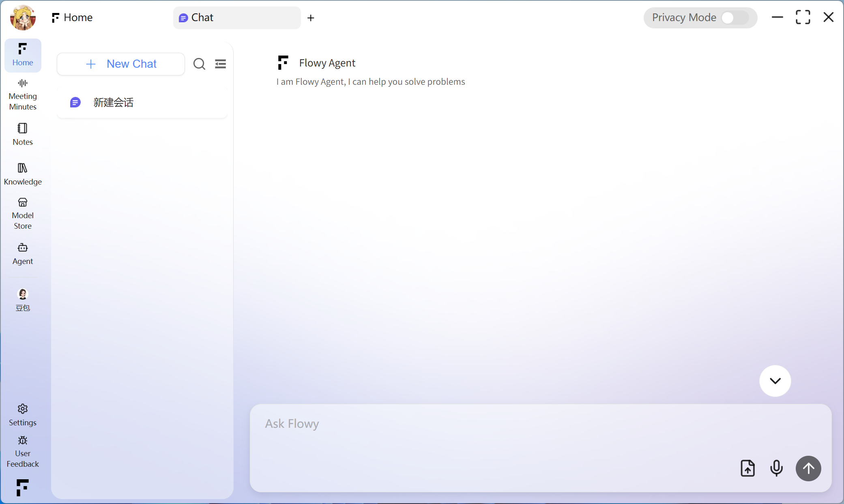The width and height of the screenshot is (844, 504).
Task: Click the upload file icon
Action: (x=747, y=468)
